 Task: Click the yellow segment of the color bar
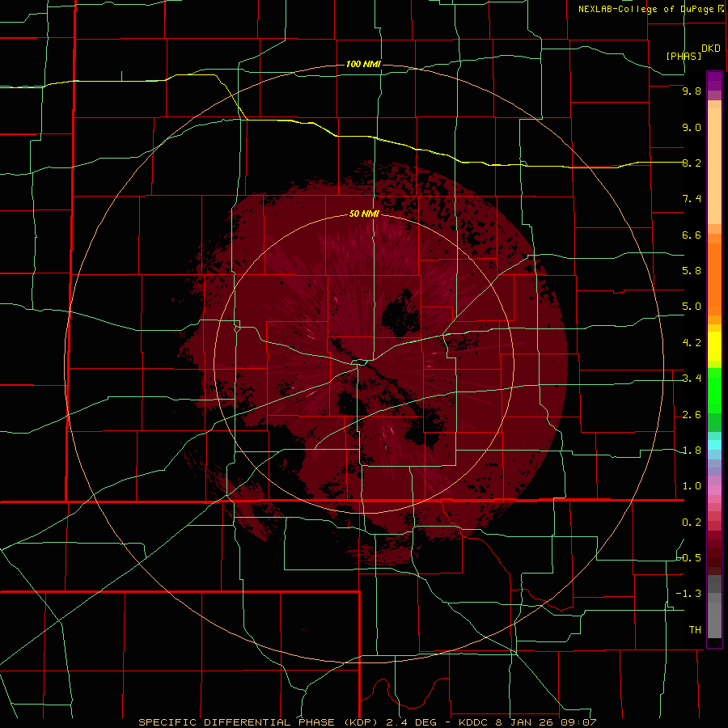tap(714, 346)
